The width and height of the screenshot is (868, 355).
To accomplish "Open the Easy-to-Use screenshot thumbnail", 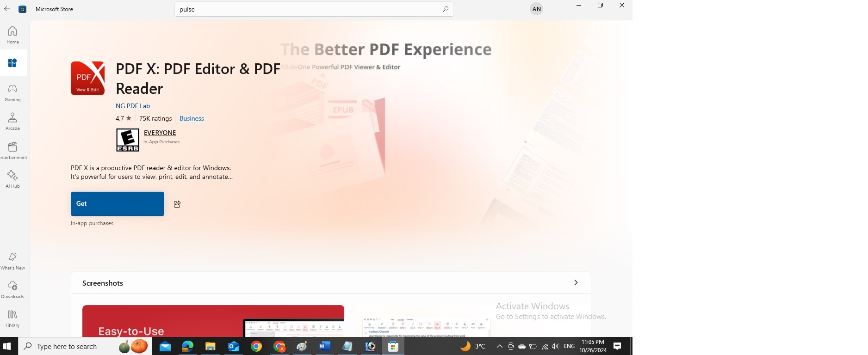I will (x=213, y=321).
